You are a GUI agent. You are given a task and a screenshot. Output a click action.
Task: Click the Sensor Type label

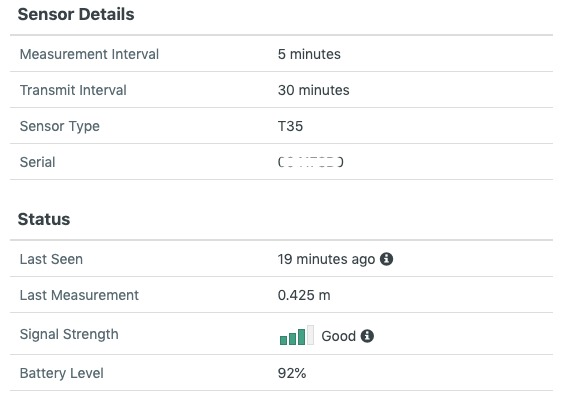[x=60, y=126]
